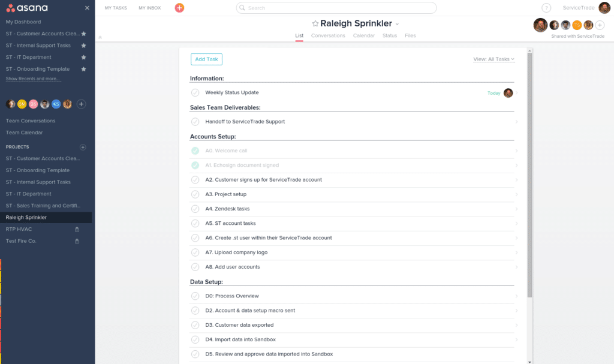
Task: Switch to the Conversations tab
Action: pos(328,35)
